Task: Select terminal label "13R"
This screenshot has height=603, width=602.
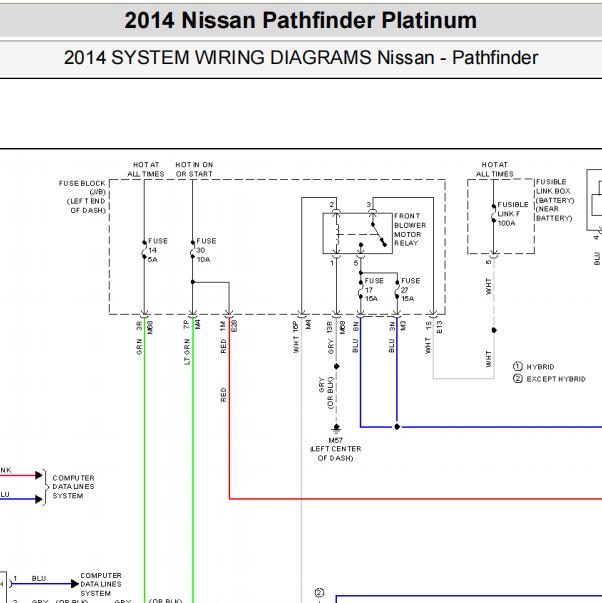Action: pos(330,327)
